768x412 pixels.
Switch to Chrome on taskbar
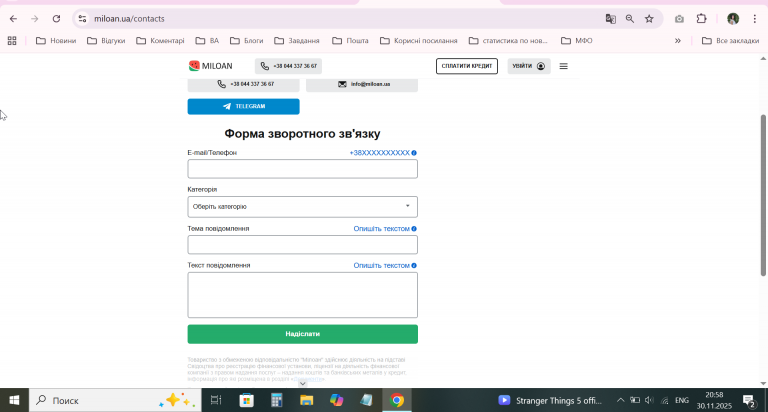tap(397, 400)
